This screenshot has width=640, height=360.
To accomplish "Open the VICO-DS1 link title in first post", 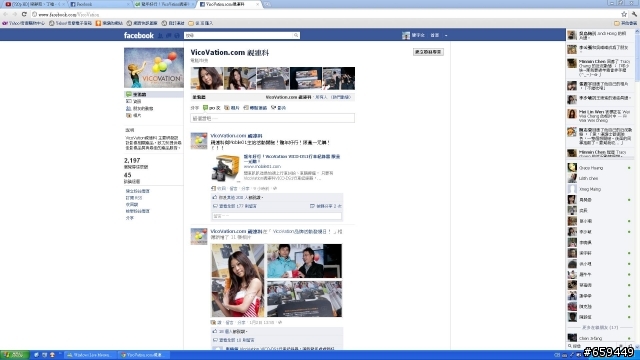I will click(x=292, y=159).
